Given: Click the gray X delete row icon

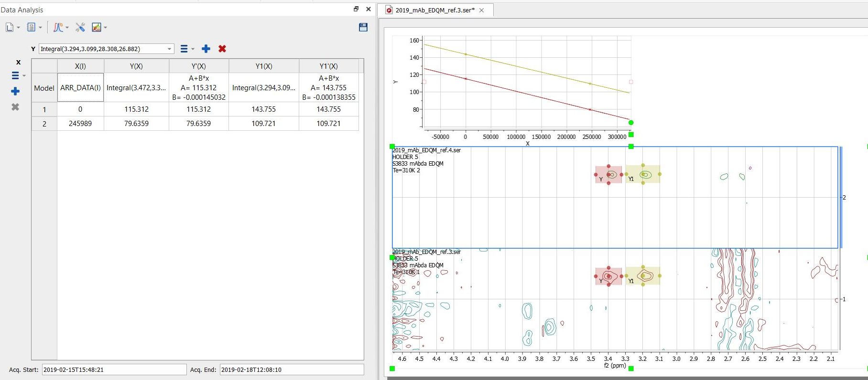Looking at the screenshot, I should (15, 107).
